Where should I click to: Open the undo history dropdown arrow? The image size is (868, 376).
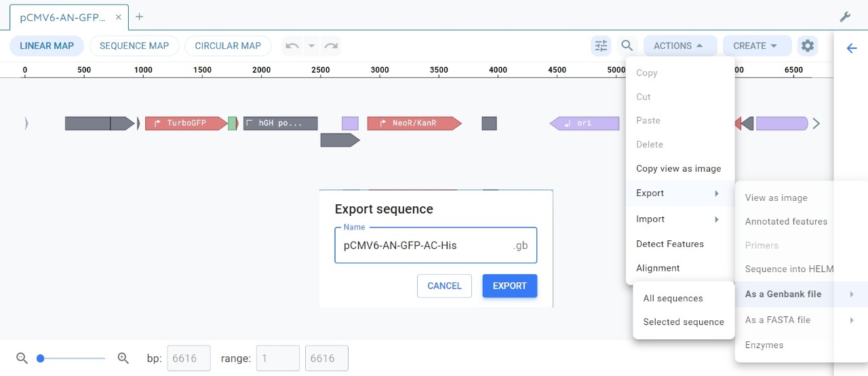tap(312, 46)
